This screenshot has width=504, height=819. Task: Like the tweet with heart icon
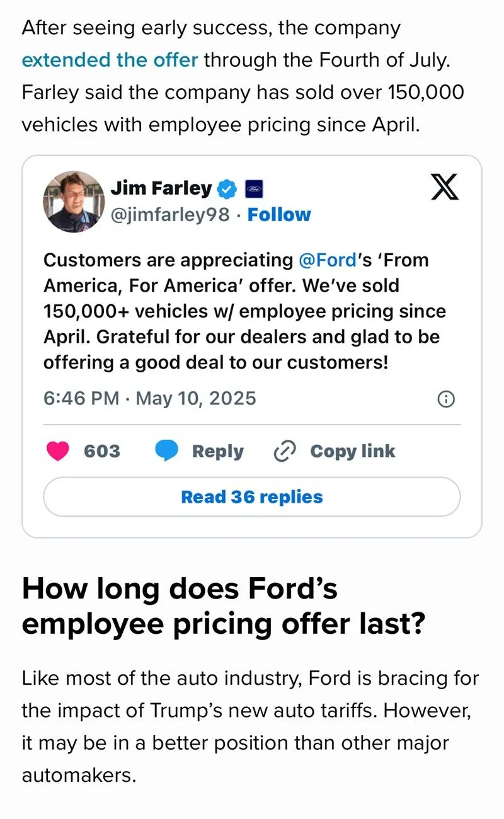(x=58, y=451)
